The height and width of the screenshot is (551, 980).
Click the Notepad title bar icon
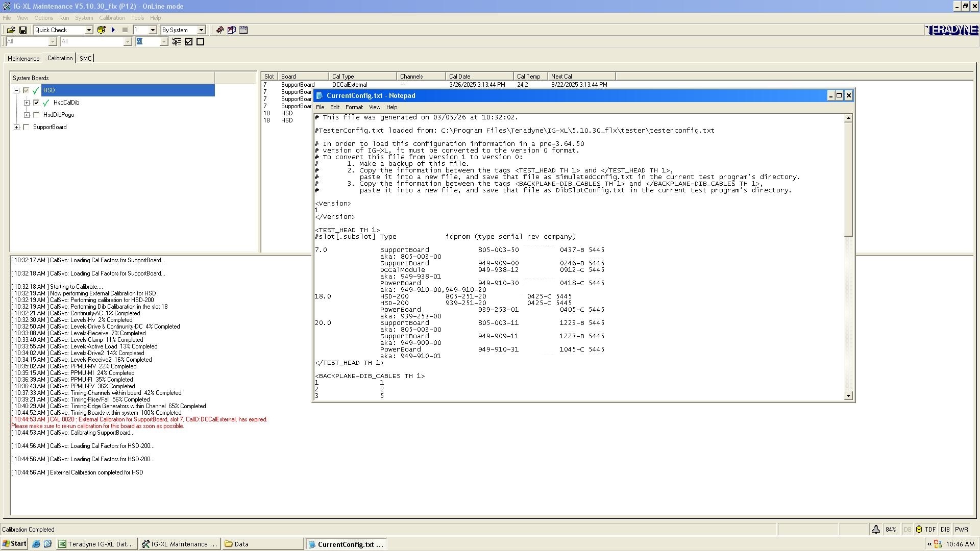[320, 96]
